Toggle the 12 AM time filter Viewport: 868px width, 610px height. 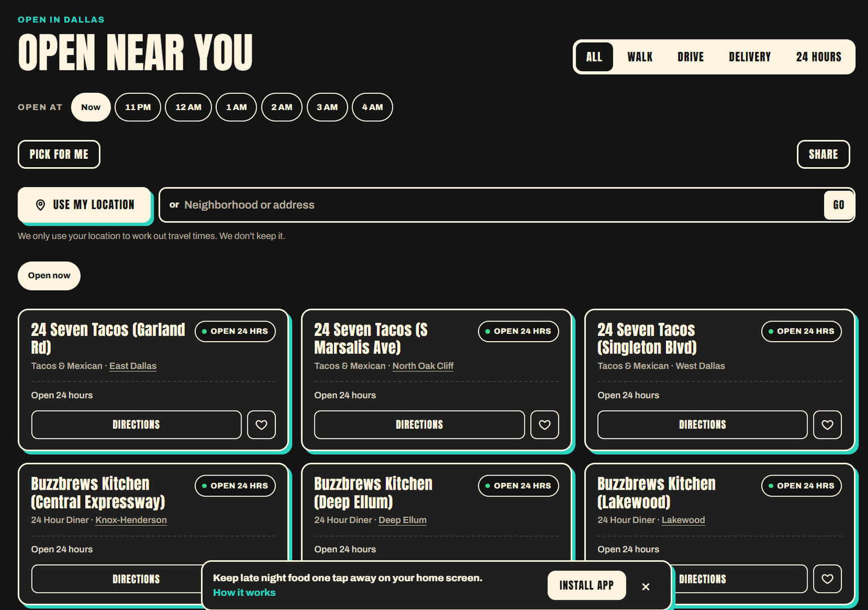click(x=188, y=107)
